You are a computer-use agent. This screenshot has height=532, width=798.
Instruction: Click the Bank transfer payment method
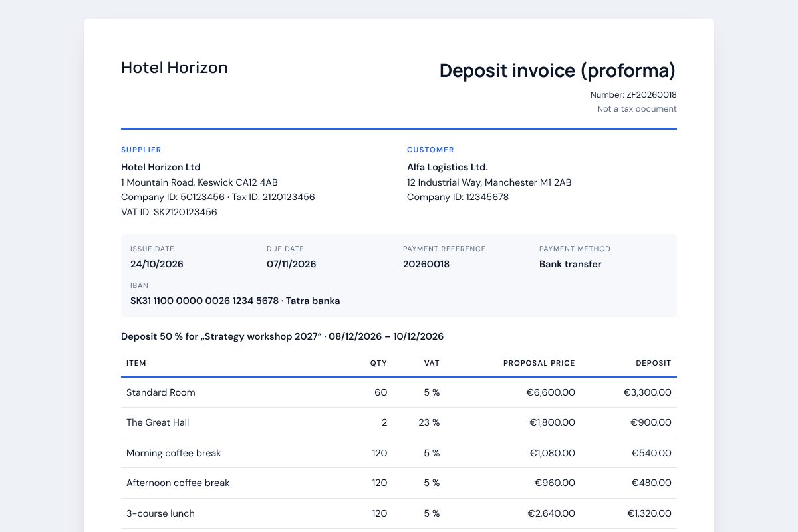571,264
